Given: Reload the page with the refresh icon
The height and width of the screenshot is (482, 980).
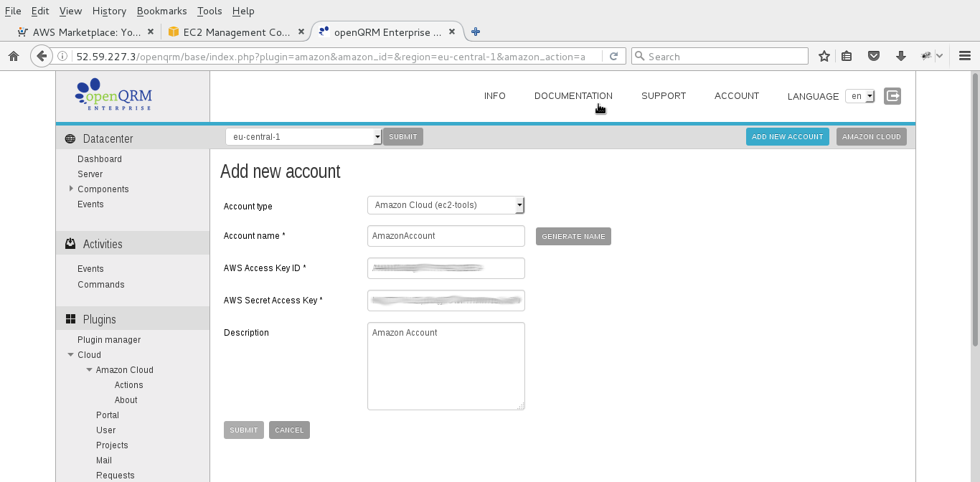Looking at the screenshot, I should click(613, 56).
